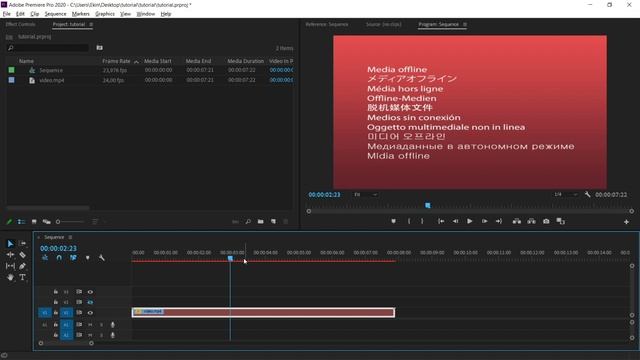This screenshot has height=360, width=640.
Task: Open the Program Sequence panel menu
Action: click(x=465, y=24)
